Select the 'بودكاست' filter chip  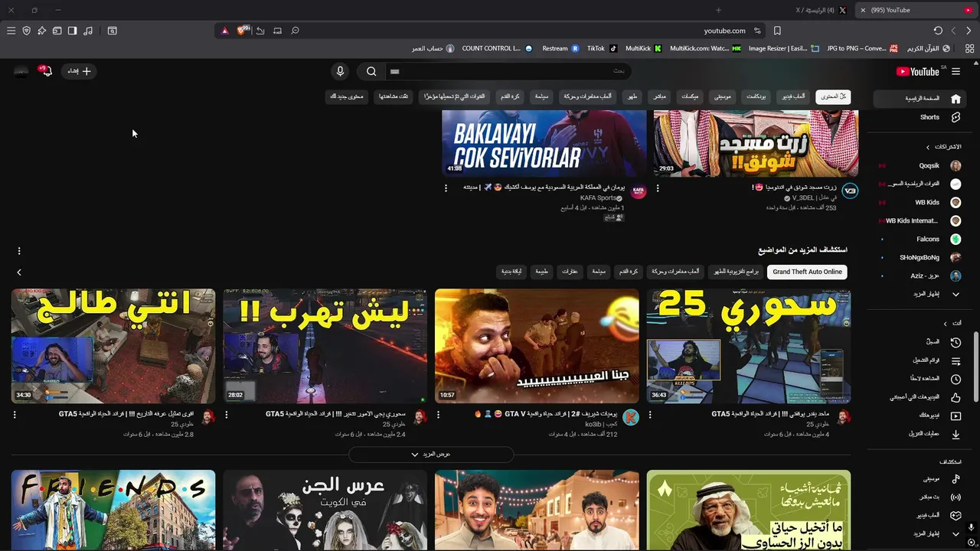[756, 96]
